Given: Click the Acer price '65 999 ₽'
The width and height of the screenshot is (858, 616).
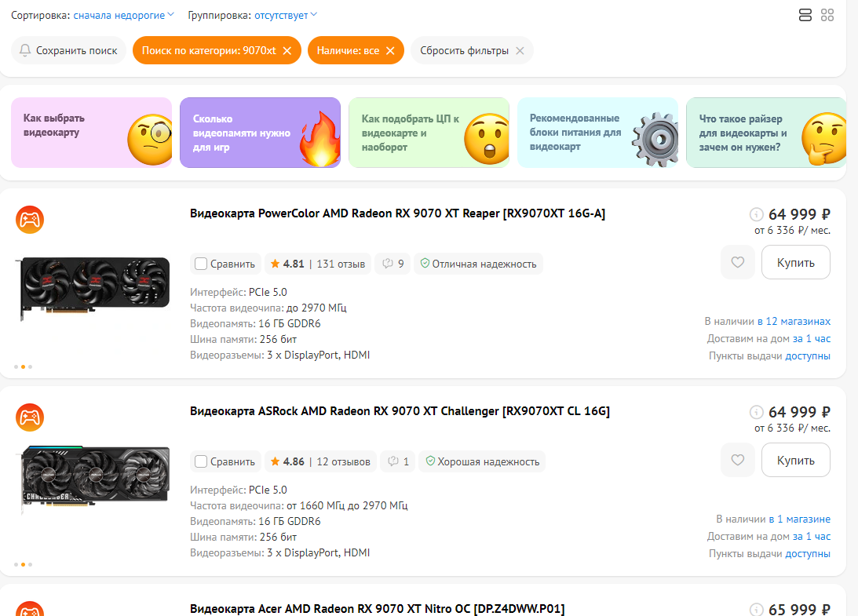Looking at the screenshot, I should coord(799,610).
